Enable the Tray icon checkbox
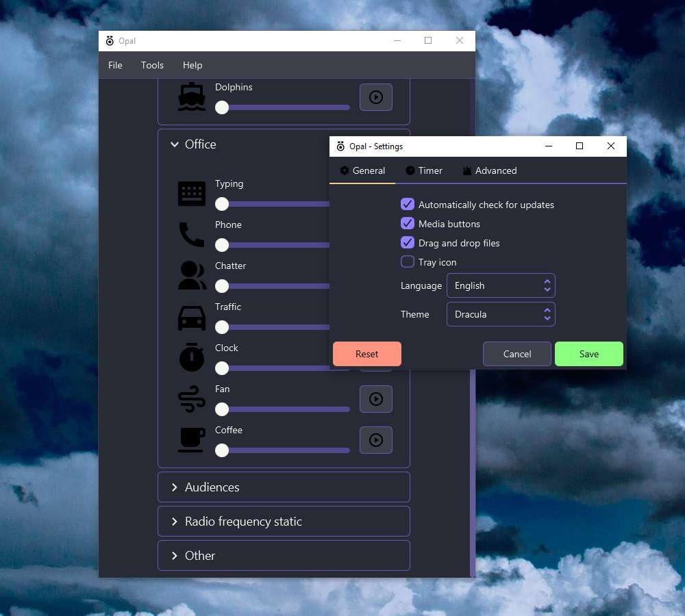Image resolution: width=685 pixels, height=616 pixels. tap(407, 261)
